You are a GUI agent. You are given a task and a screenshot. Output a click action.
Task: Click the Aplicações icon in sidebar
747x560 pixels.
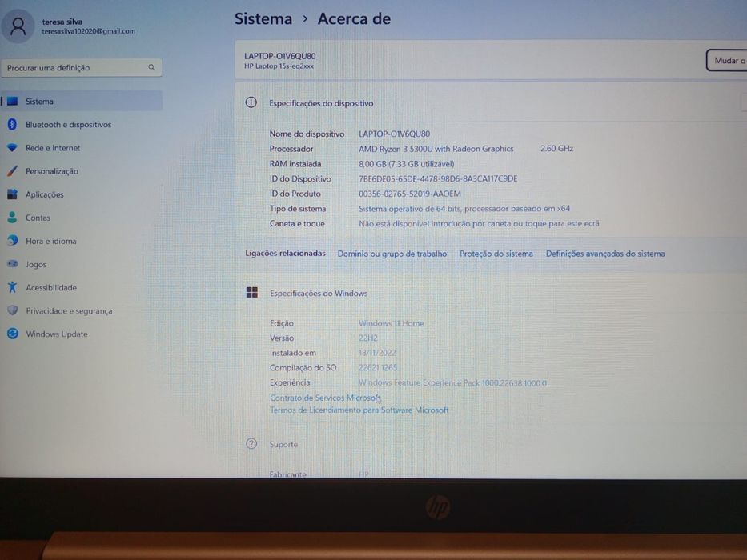pyautogui.click(x=12, y=194)
